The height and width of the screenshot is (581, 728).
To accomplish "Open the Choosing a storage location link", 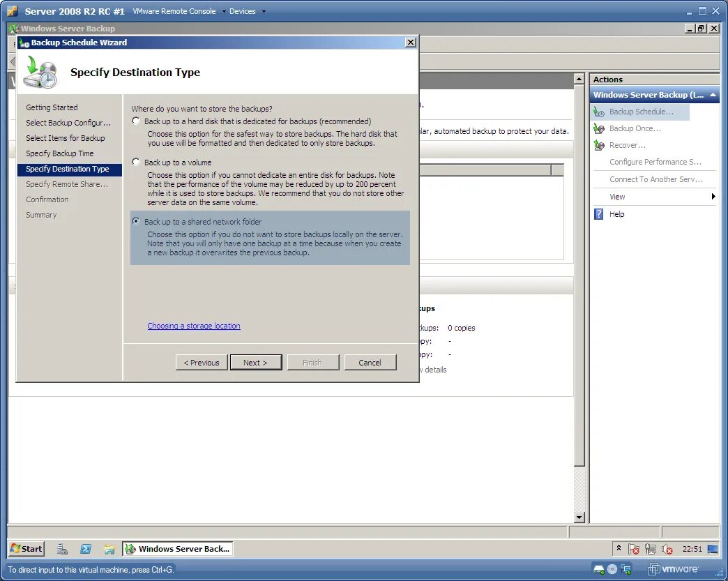I will 194,326.
